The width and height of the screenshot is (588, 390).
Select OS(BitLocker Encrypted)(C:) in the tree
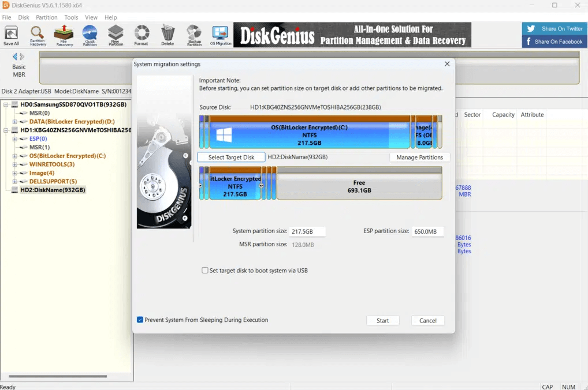[68, 156]
